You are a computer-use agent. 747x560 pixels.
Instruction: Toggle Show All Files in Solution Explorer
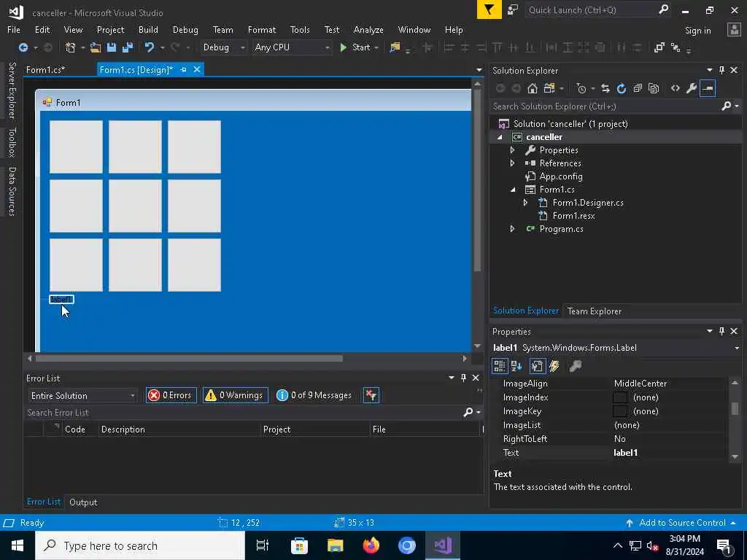click(x=654, y=88)
